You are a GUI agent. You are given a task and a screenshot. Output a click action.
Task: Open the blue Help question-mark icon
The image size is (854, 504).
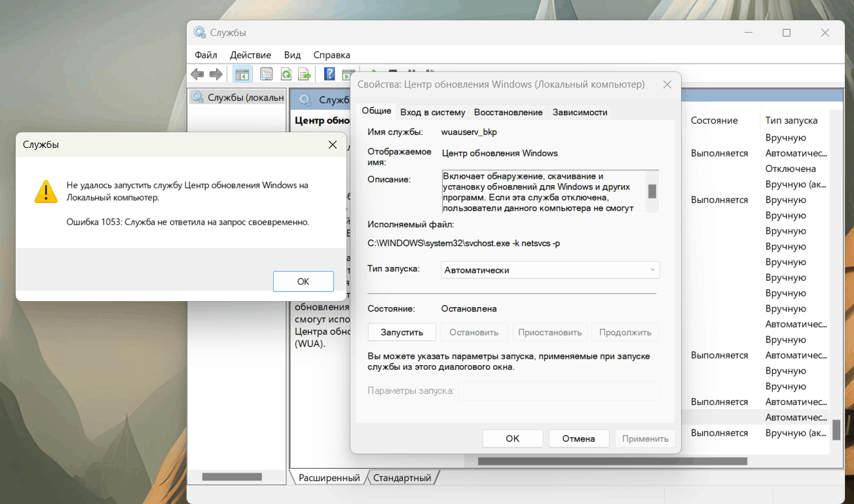click(329, 74)
